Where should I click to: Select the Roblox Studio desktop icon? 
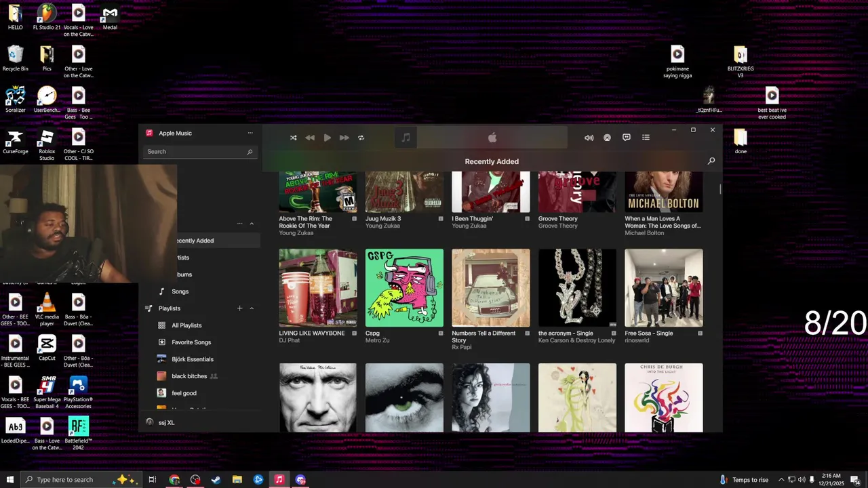click(x=47, y=145)
